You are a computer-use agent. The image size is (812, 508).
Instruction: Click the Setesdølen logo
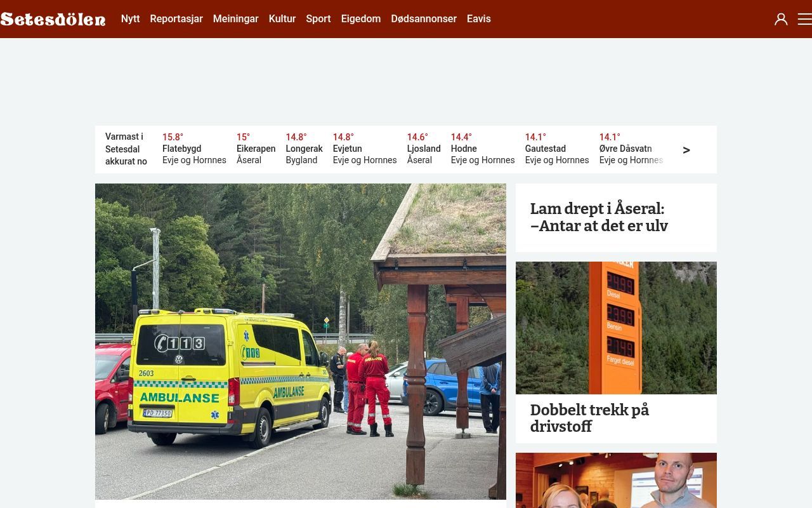53,19
